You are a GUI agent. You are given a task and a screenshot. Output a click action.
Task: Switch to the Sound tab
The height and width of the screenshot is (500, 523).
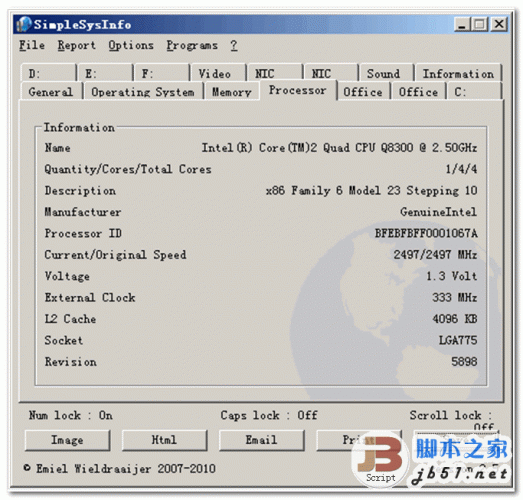(387, 73)
